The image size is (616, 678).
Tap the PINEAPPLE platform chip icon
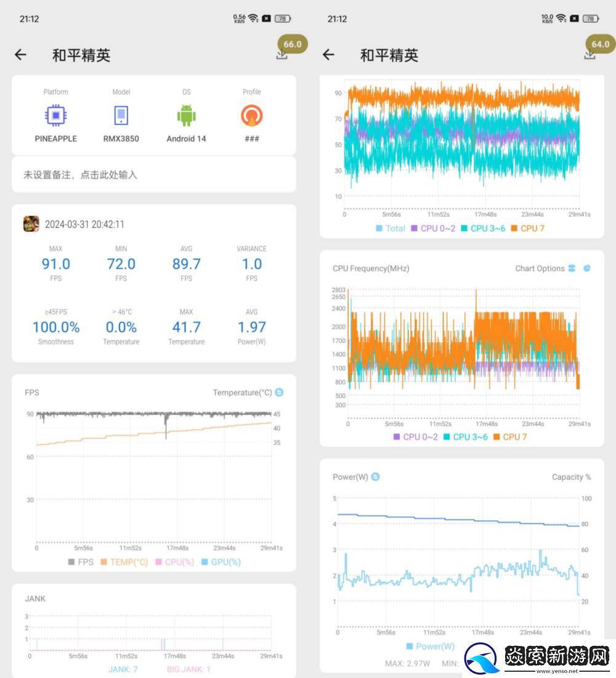point(56,115)
